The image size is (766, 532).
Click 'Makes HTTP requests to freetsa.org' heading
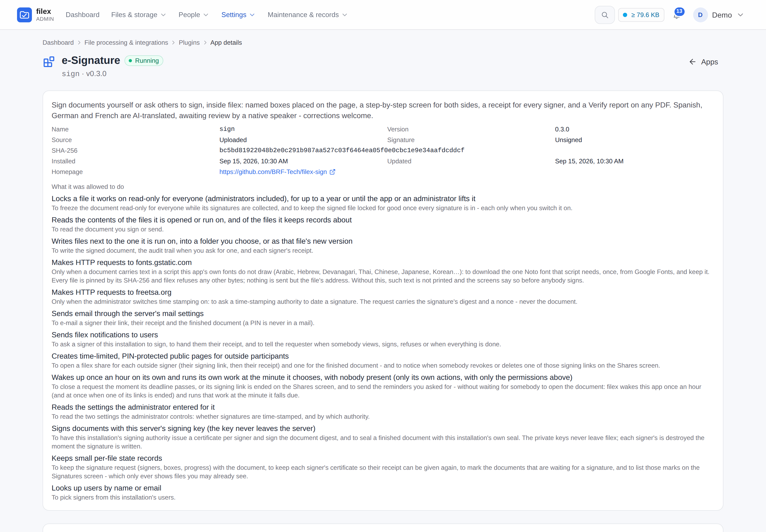tap(111, 292)
